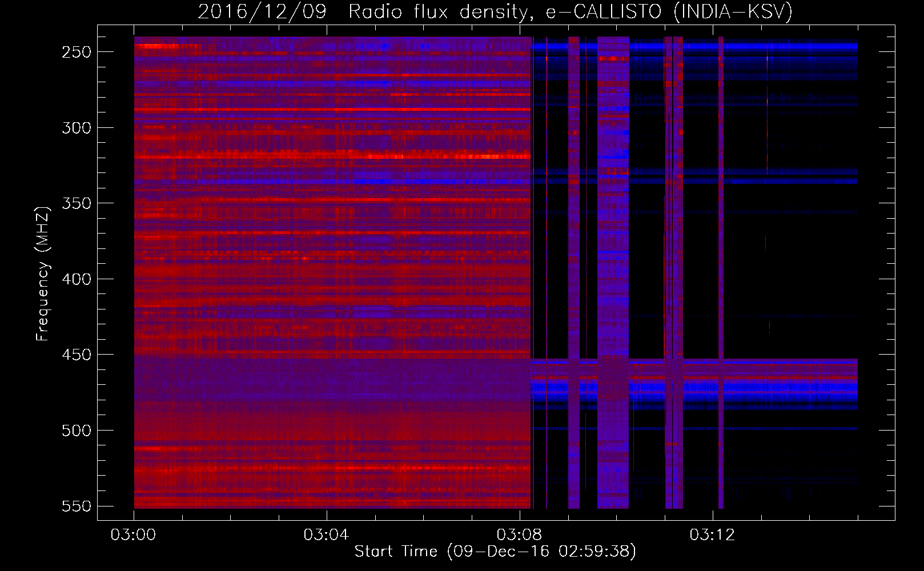Click the 03:08 time tick label
Viewport: 924px width, 571px height.
click(x=519, y=535)
